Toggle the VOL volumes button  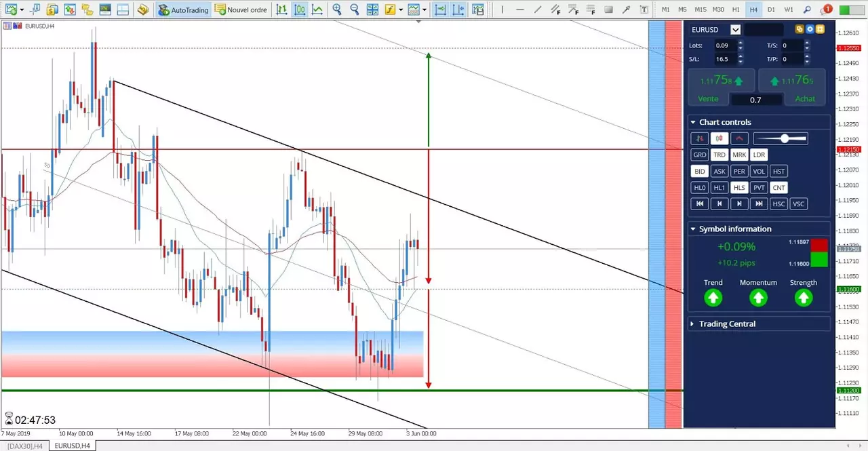759,172
